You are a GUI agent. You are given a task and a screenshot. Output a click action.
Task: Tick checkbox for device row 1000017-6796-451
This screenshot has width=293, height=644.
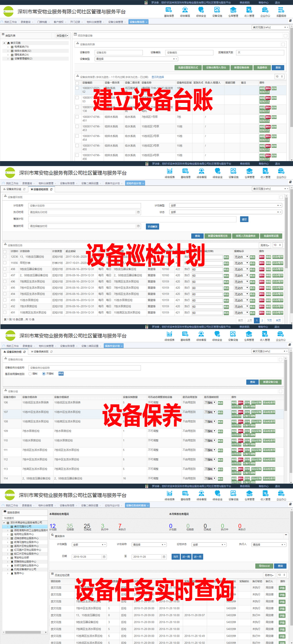pos(77,117)
